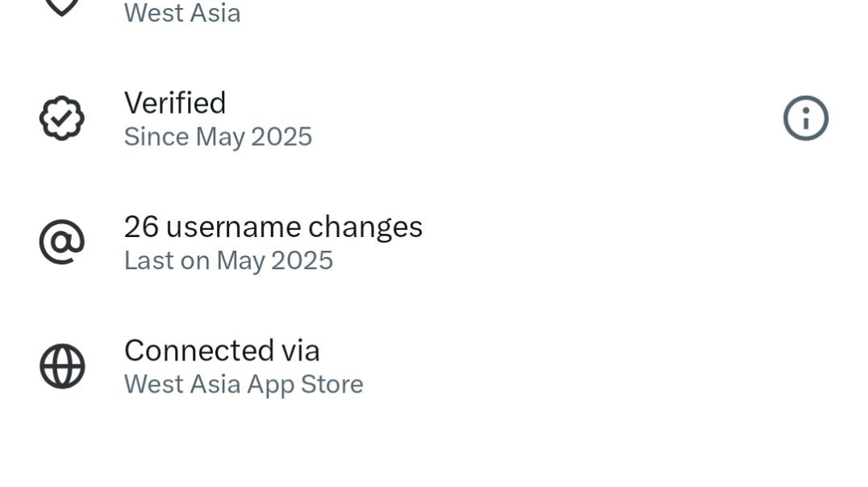Open verification details via info icon
This screenshot has width=868, height=487.
coord(805,119)
